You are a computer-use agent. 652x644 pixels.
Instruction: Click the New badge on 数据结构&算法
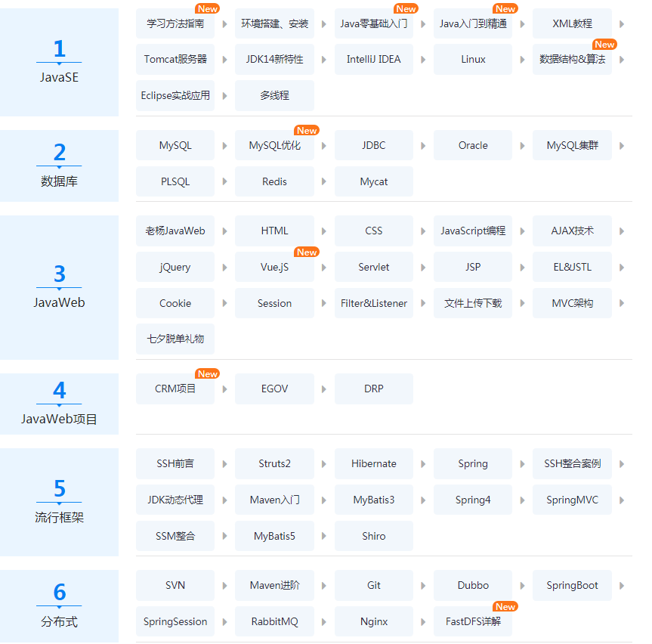[604, 45]
